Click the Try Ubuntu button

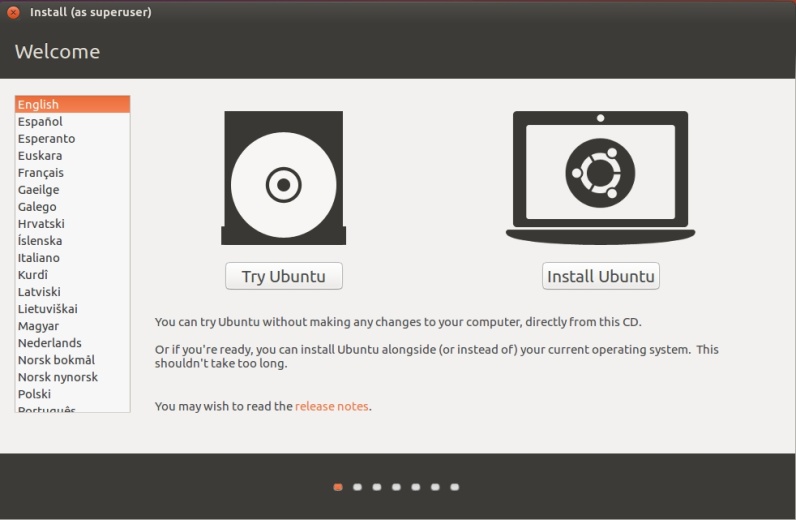(x=284, y=276)
